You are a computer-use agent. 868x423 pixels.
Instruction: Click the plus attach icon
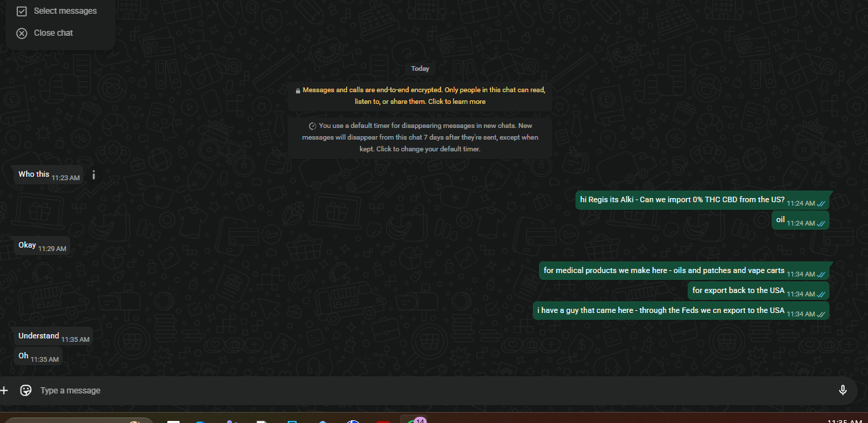point(4,390)
